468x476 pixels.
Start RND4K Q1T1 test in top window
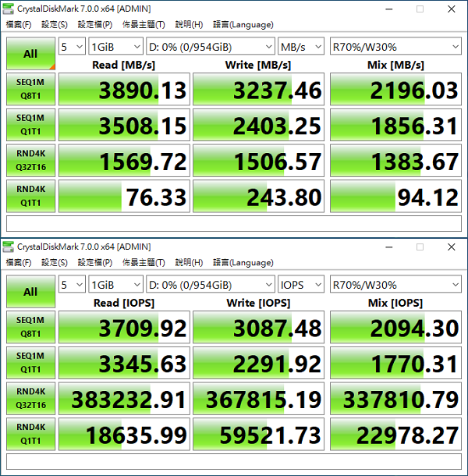click(30, 196)
